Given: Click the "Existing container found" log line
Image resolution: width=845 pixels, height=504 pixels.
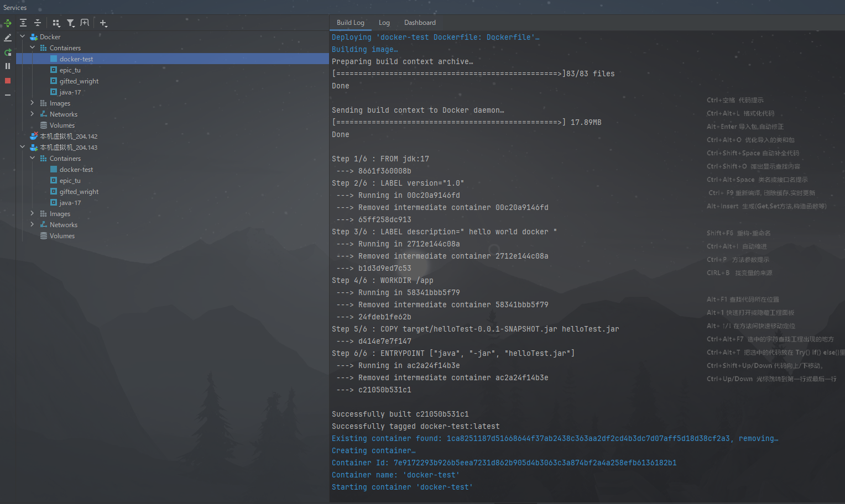Looking at the screenshot, I should [555, 438].
